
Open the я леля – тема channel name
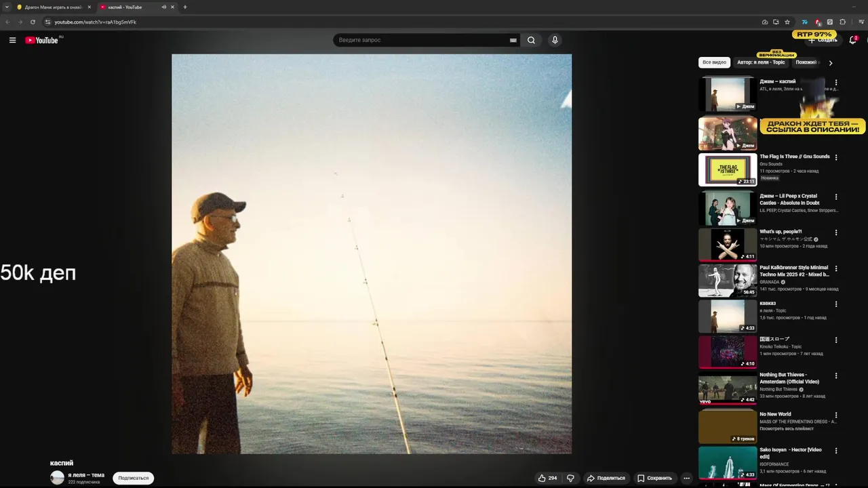coord(86,474)
